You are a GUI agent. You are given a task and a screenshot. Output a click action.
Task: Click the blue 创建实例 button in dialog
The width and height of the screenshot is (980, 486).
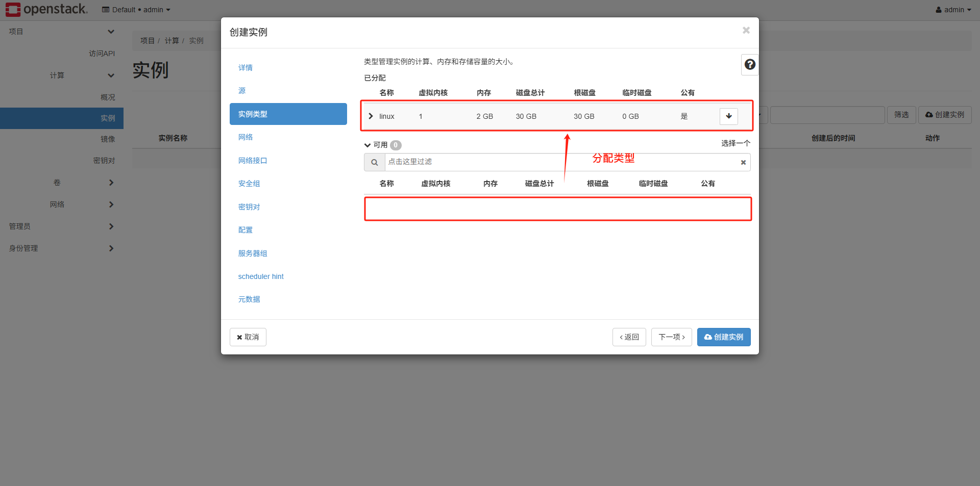[x=724, y=337]
